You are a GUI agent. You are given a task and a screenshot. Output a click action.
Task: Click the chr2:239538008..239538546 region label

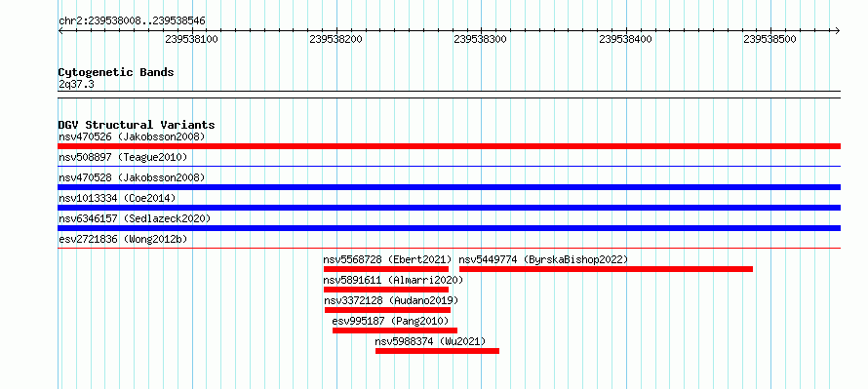(x=132, y=21)
